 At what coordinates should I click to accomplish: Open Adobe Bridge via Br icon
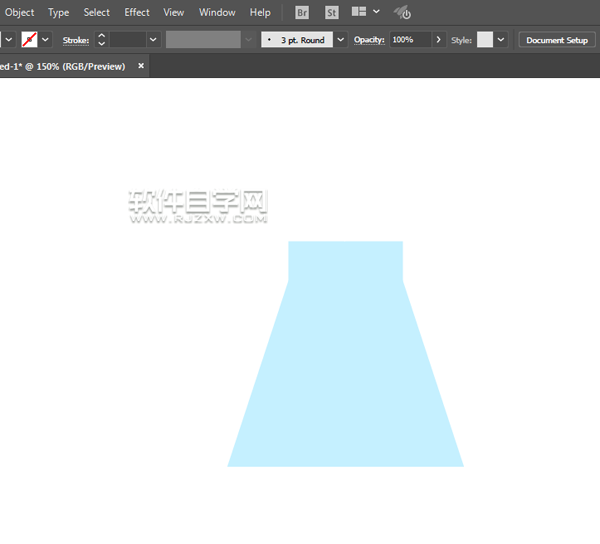[x=302, y=13]
